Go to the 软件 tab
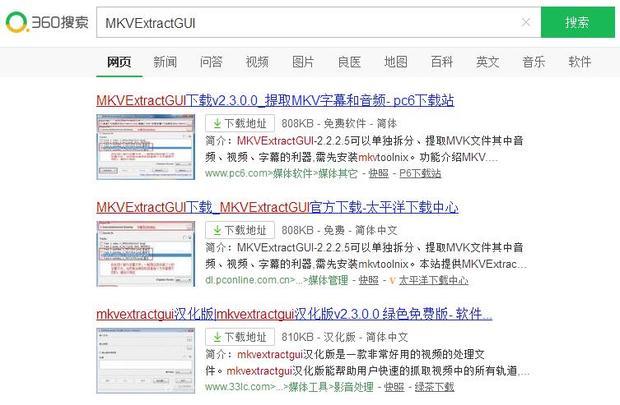Screen dimensions: 620x405 [x=580, y=62]
